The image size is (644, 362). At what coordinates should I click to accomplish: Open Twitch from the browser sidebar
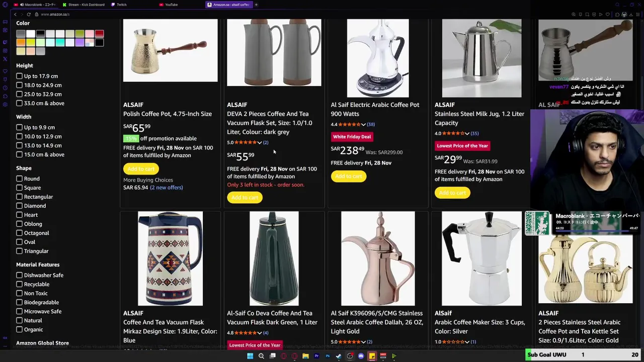[x=5, y=42]
